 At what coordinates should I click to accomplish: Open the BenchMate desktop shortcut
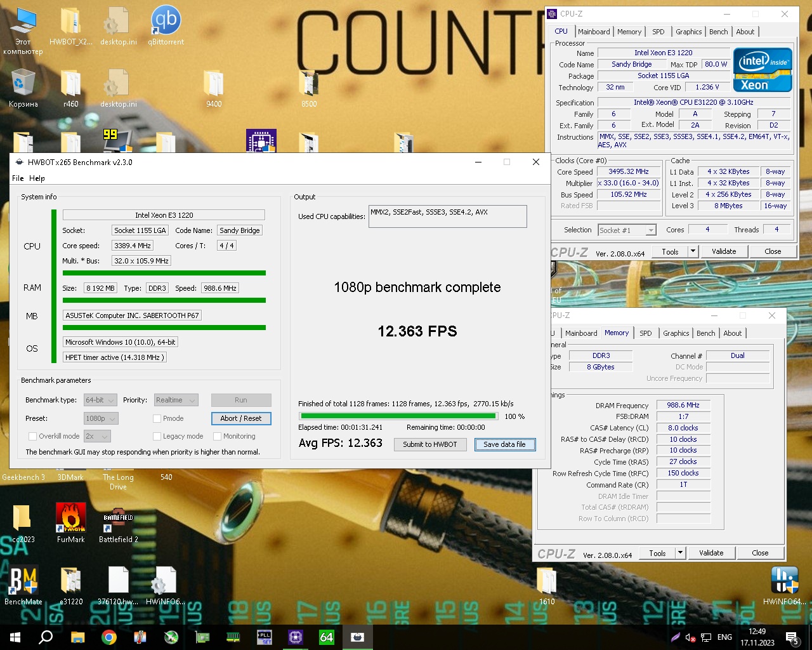[x=23, y=584]
